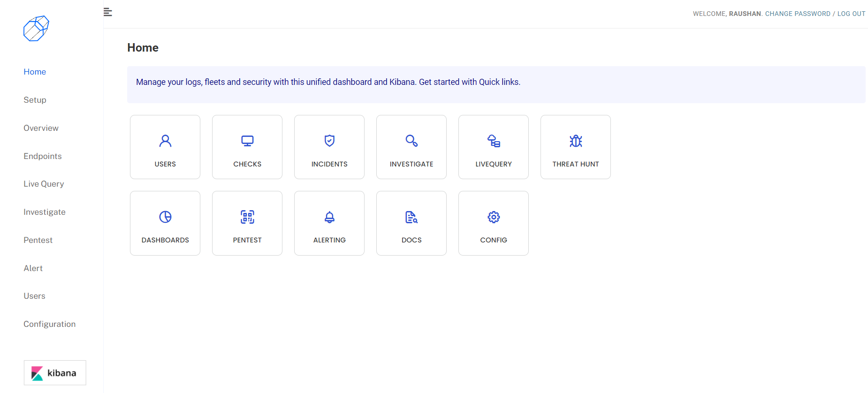
Task: Open the Docs file search icon
Action: click(x=411, y=217)
